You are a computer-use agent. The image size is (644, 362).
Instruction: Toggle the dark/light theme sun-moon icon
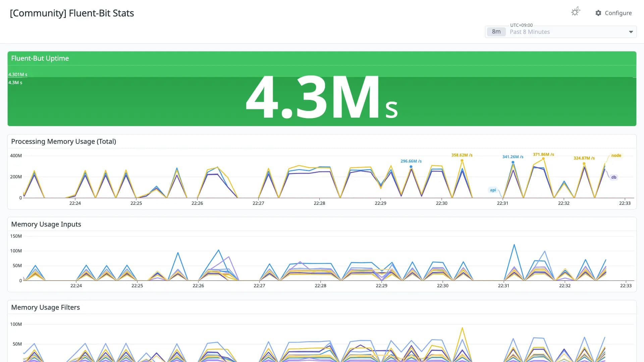(576, 12)
